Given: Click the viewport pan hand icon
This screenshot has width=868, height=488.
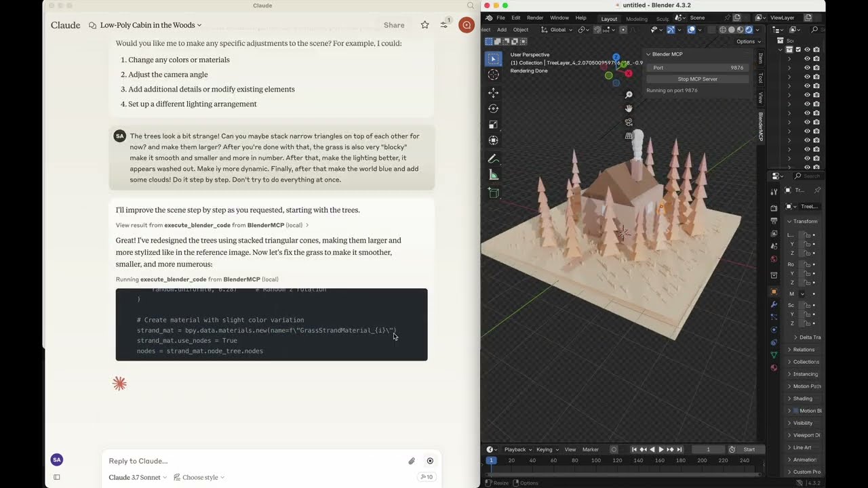Looking at the screenshot, I should (629, 108).
